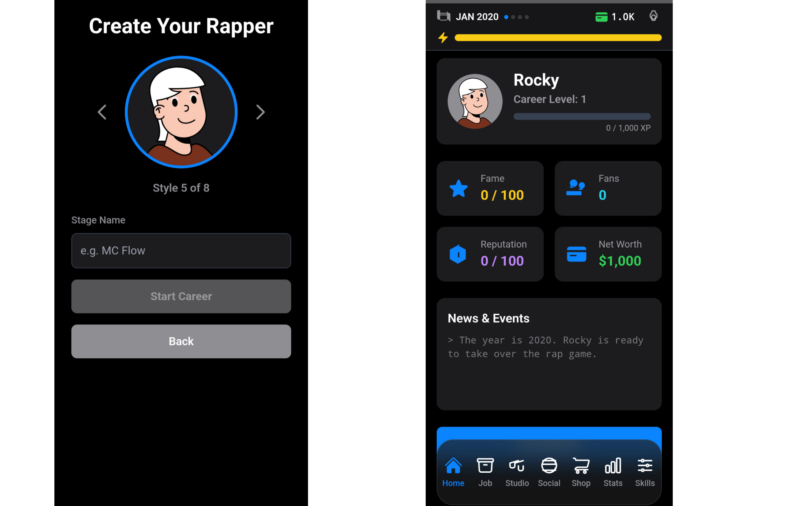This screenshot has height=506, width=812.
Task: Open the Job tab
Action: coord(485,472)
